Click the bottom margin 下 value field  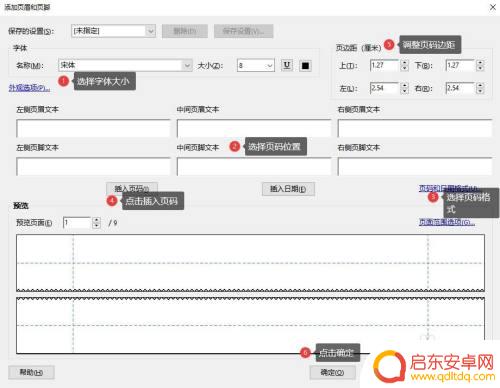(x=460, y=65)
